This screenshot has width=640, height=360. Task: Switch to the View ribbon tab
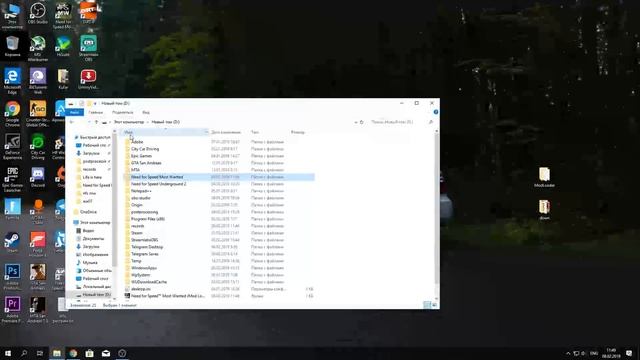pos(146,112)
